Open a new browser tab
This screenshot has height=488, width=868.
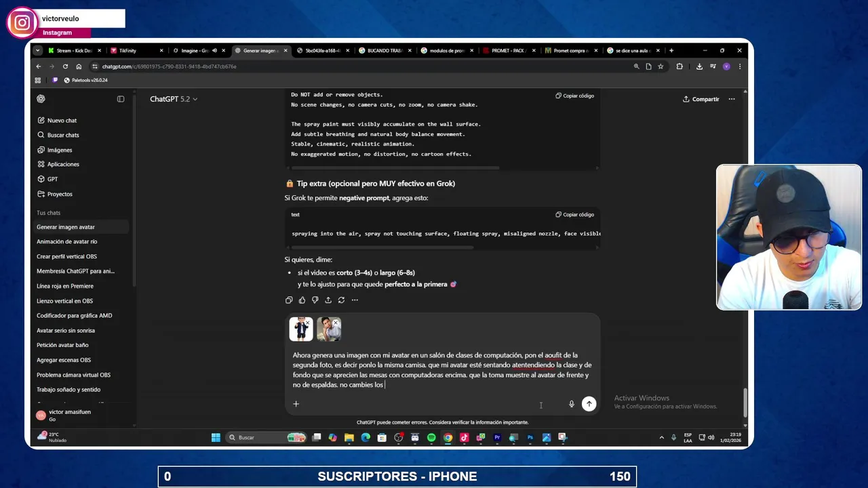pos(671,51)
